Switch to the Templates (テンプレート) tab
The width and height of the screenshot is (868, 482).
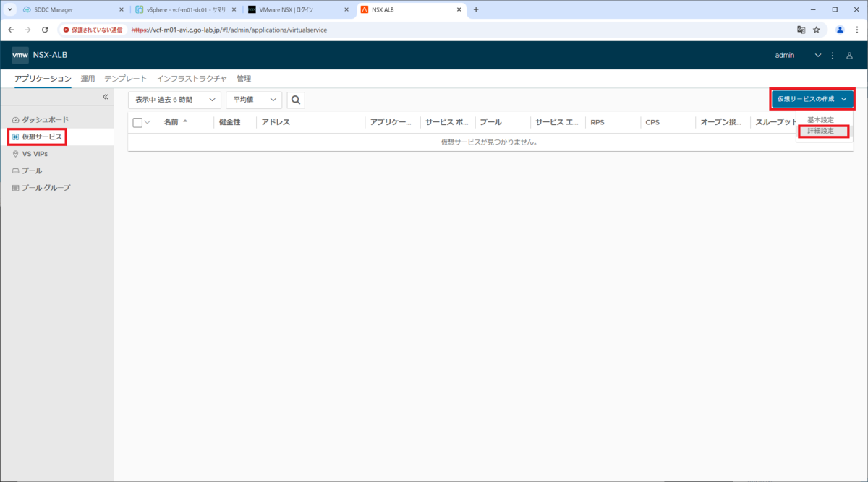(x=126, y=79)
